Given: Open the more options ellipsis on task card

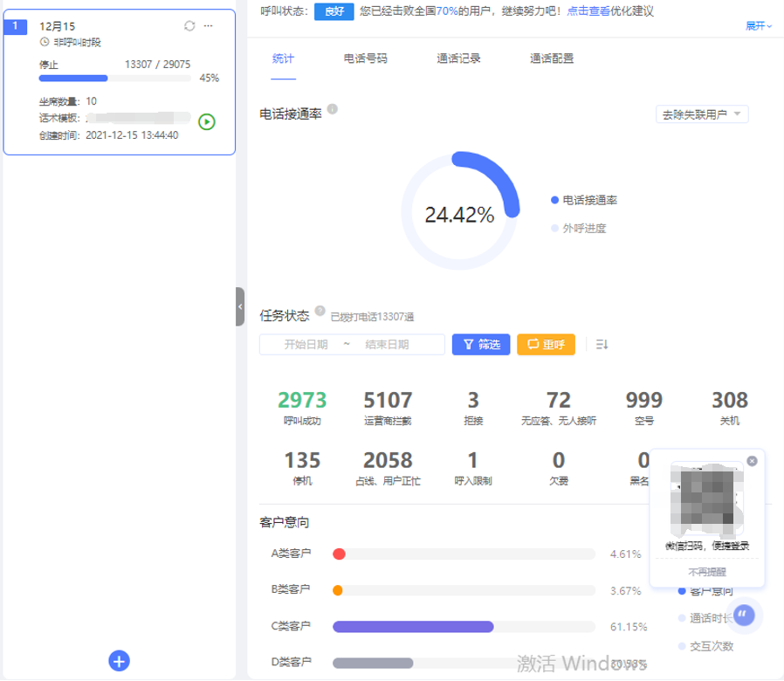Looking at the screenshot, I should coord(208,26).
